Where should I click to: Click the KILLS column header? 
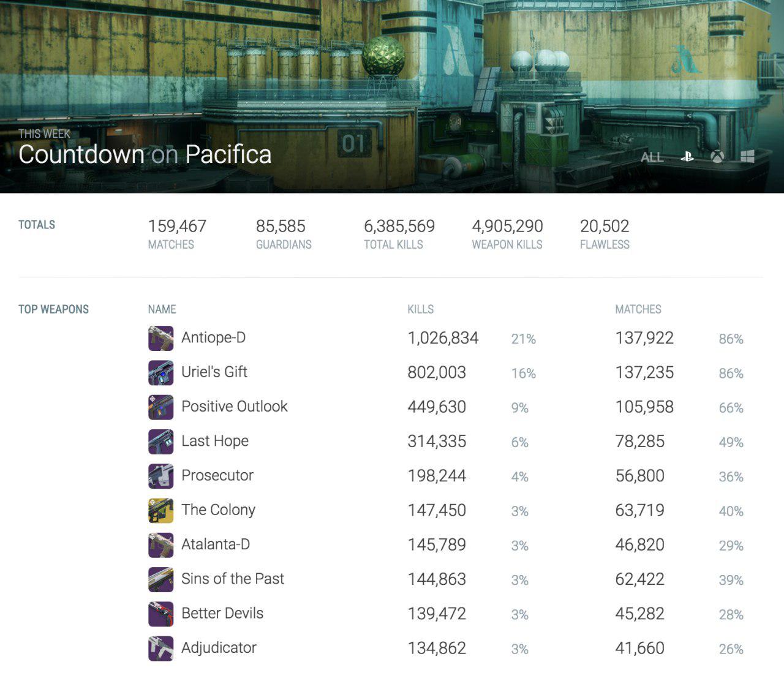click(x=421, y=309)
